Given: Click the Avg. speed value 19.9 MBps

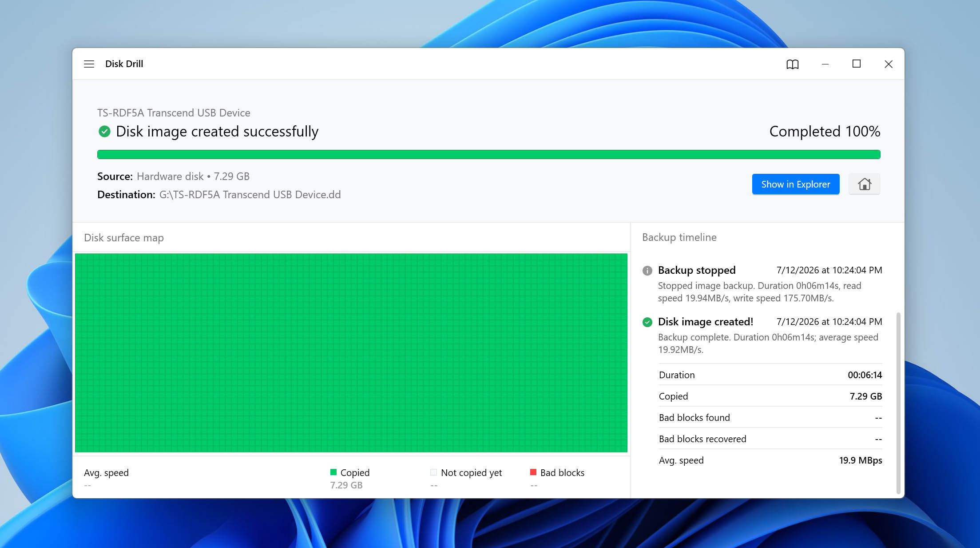Looking at the screenshot, I should 861,460.
